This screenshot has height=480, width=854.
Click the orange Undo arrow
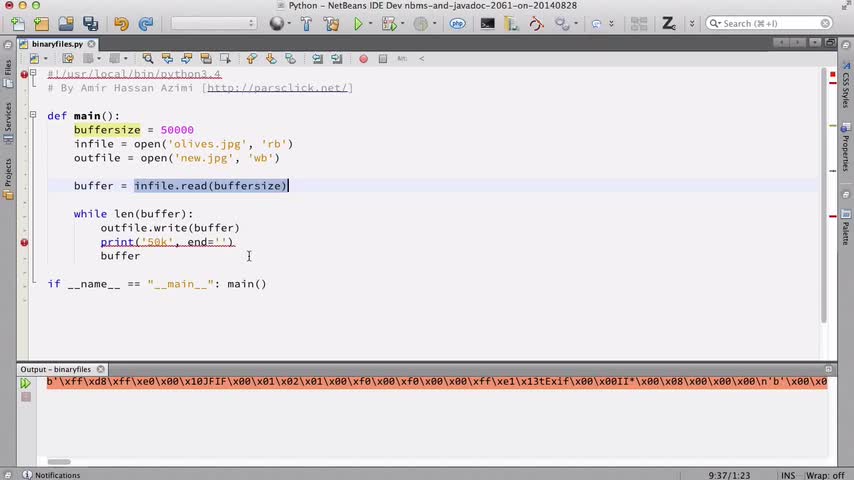(x=121, y=23)
